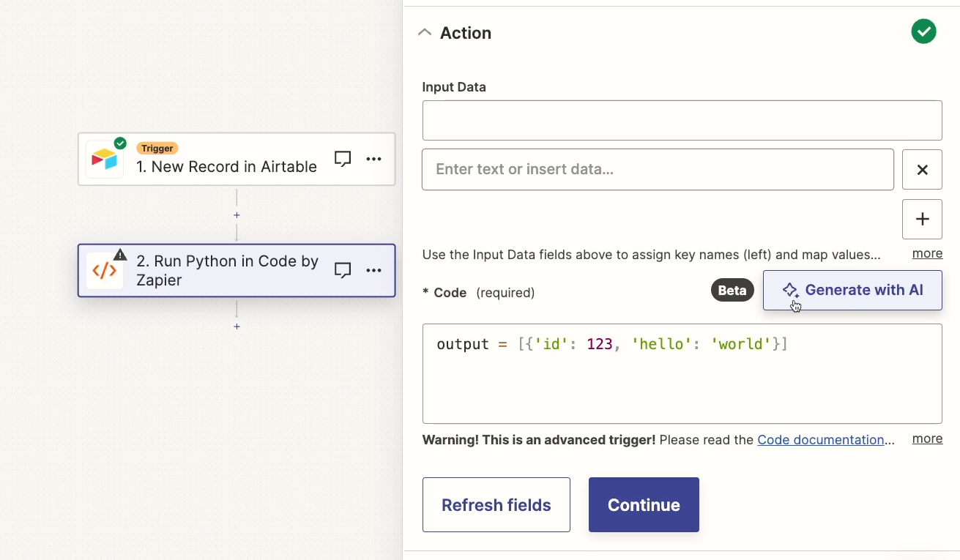This screenshot has height=560, width=960.
Task: Click into the Python code editor
Action: pos(682,373)
